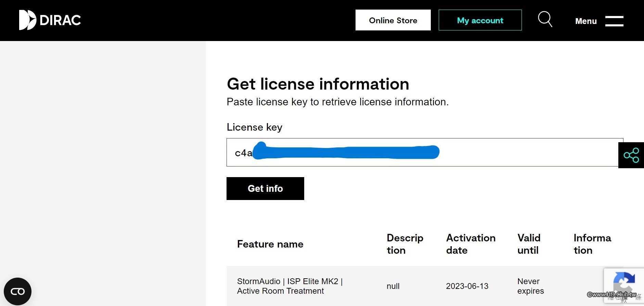Screen dimensions: 644x306
Task: Go to My account
Action: tap(480, 20)
